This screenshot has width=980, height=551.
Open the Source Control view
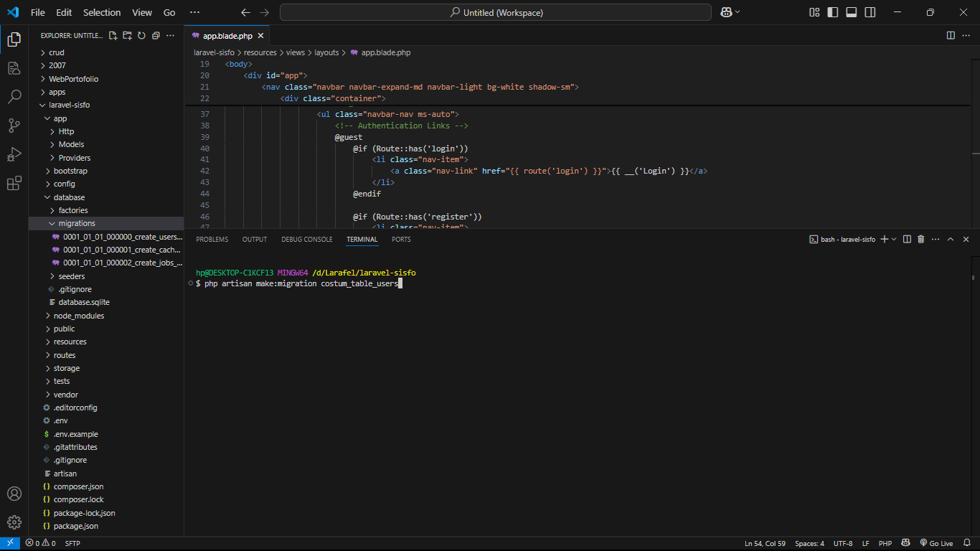pyautogui.click(x=14, y=126)
